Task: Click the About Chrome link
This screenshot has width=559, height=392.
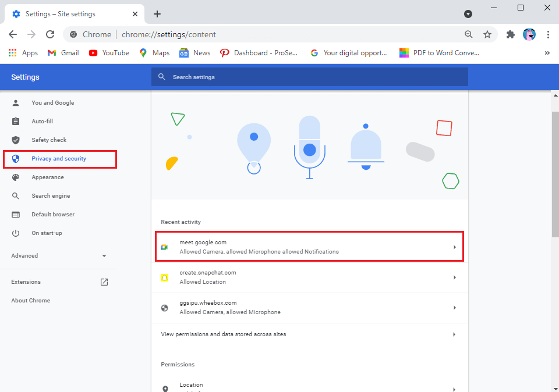Action: point(30,300)
